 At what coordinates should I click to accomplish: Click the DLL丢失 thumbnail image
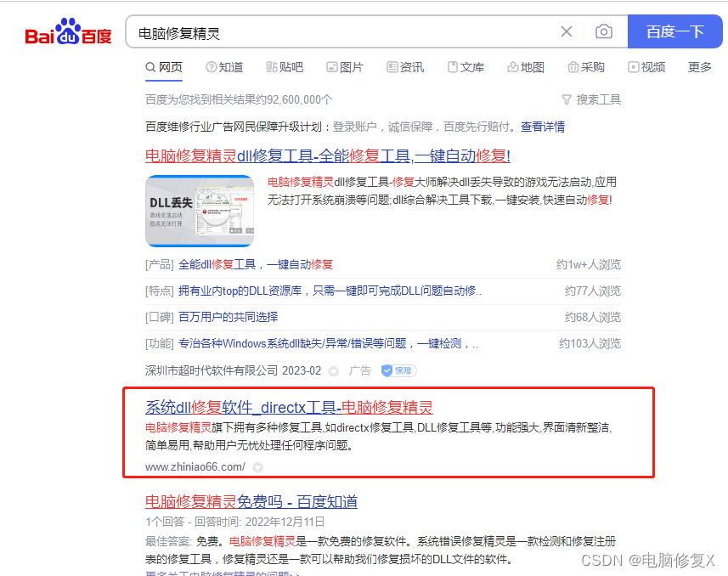point(200,211)
